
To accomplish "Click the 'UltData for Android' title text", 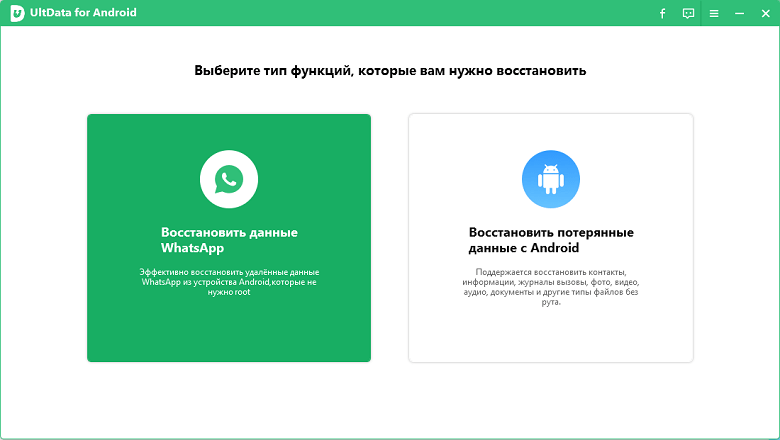I will tap(83, 12).
